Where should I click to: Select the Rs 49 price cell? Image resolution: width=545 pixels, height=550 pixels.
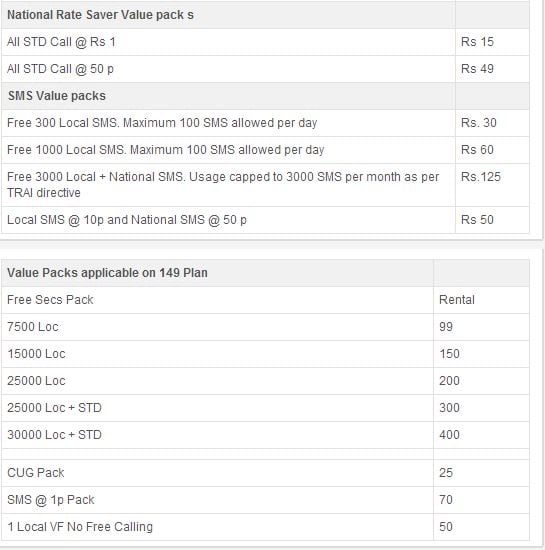(x=492, y=69)
